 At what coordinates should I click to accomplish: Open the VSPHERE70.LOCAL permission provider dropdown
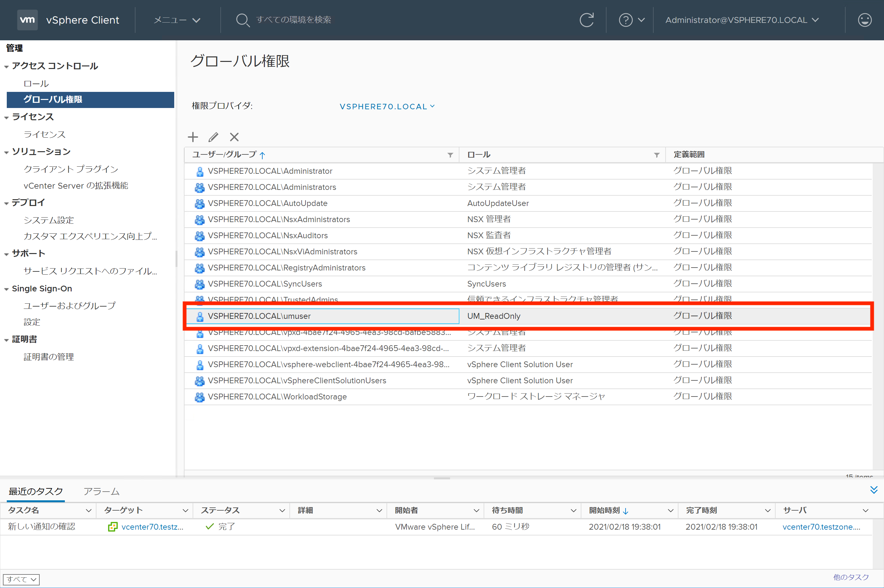[x=387, y=106]
